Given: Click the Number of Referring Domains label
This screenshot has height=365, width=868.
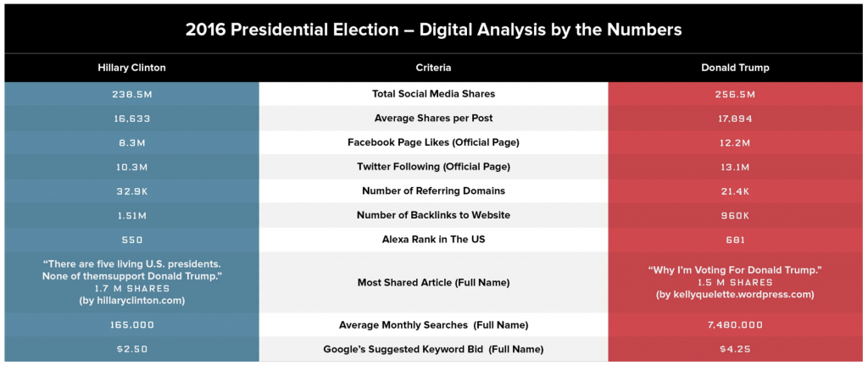Looking at the screenshot, I should (x=433, y=191).
